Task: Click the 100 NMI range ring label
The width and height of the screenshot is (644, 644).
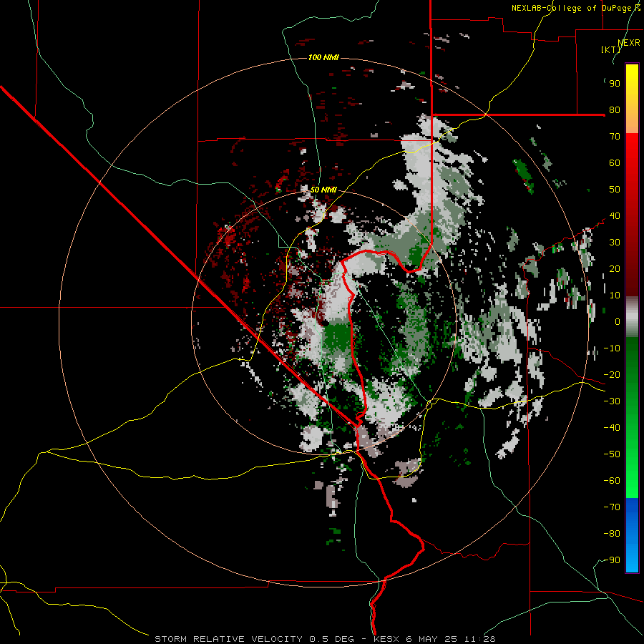Action: point(323,57)
